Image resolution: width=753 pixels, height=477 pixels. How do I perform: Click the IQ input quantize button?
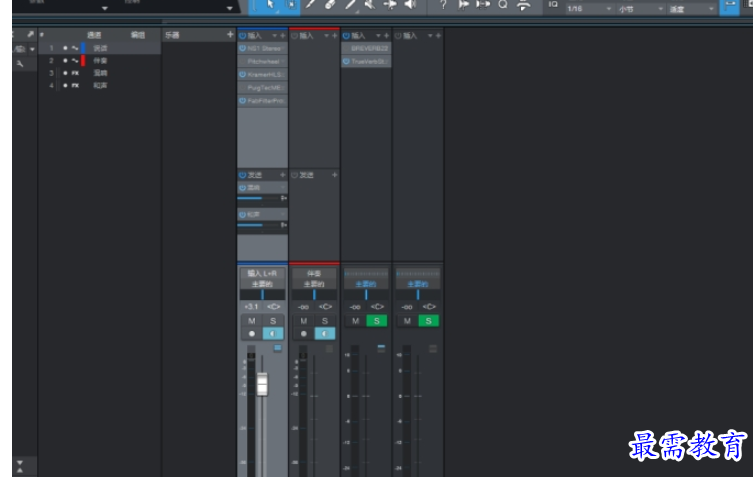pyautogui.click(x=553, y=4)
